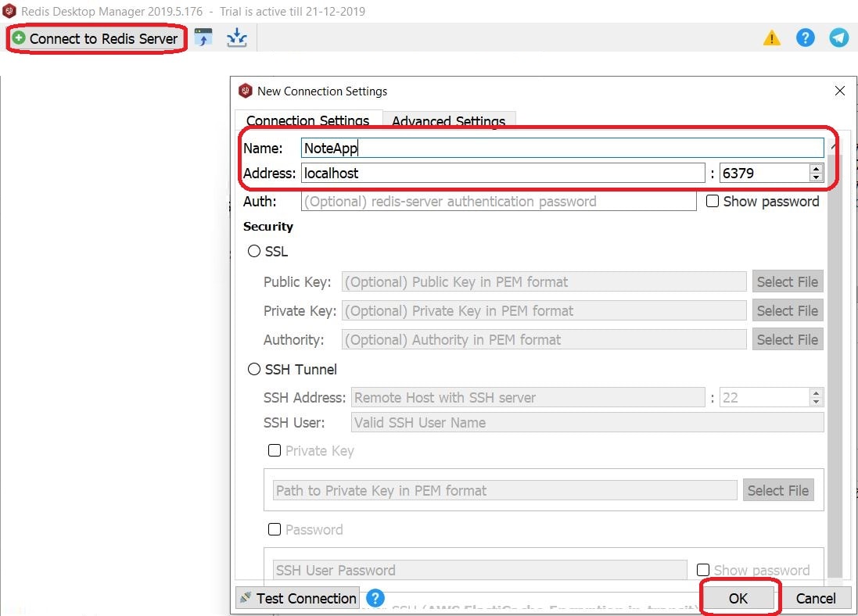Click the Public Key input field

pyautogui.click(x=544, y=281)
